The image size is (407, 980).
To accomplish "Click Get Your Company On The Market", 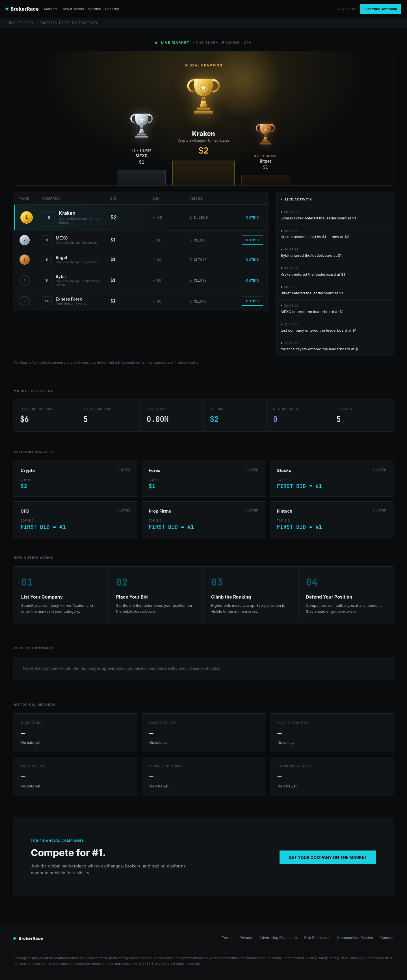I will pyautogui.click(x=328, y=857).
